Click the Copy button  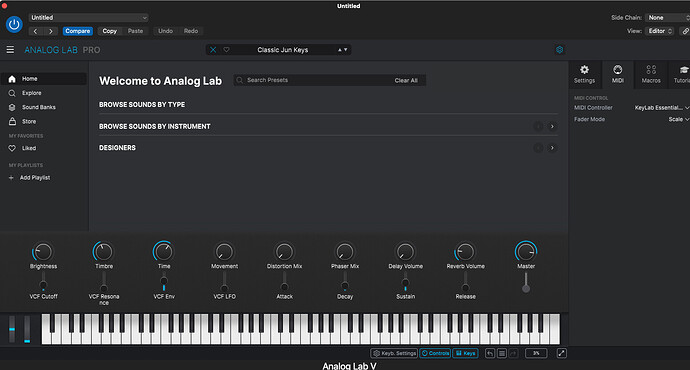pyautogui.click(x=110, y=31)
